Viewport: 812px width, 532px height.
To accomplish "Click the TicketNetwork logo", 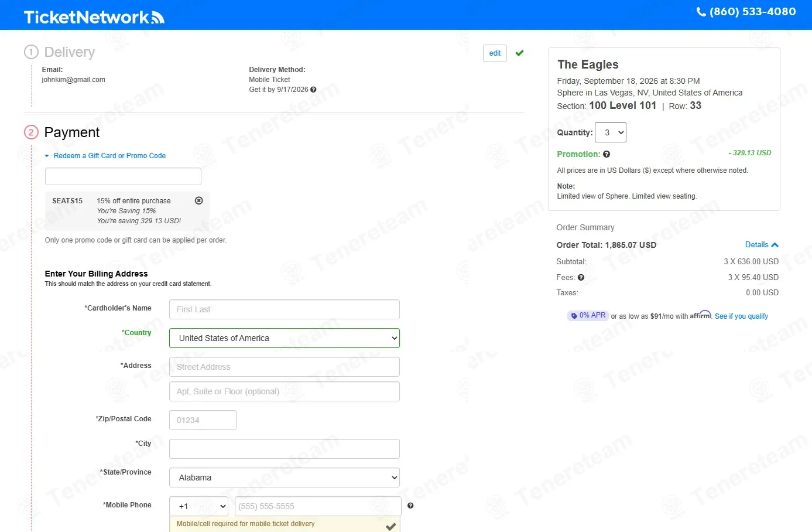I will tap(94, 17).
